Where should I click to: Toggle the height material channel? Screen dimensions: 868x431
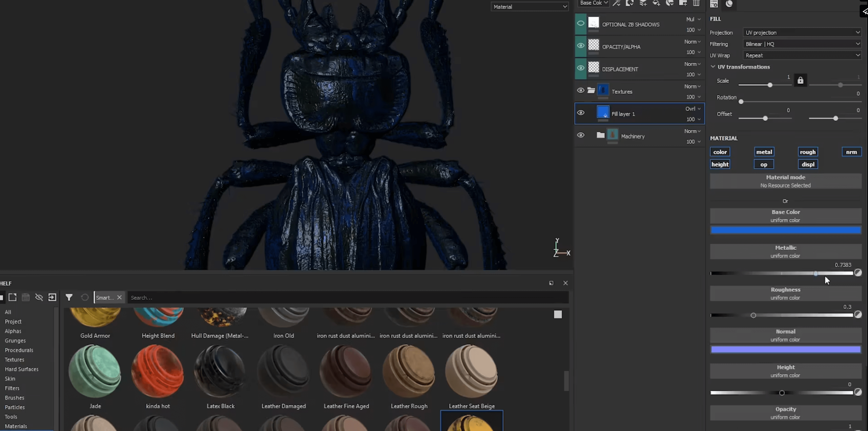720,164
